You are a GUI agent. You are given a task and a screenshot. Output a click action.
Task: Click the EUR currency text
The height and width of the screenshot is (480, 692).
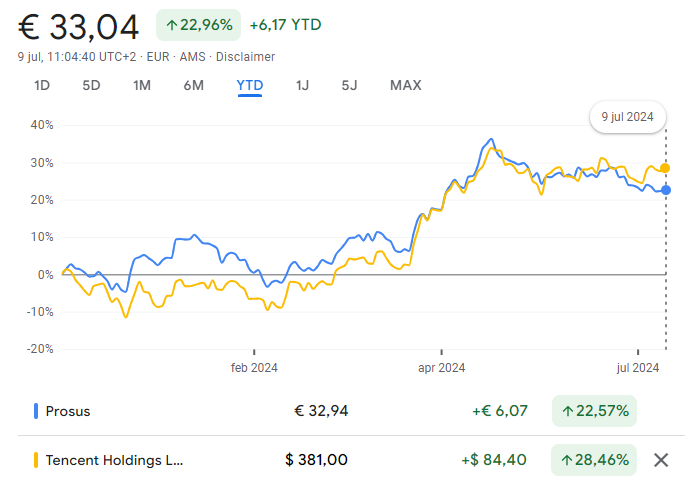(x=158, y=57)
